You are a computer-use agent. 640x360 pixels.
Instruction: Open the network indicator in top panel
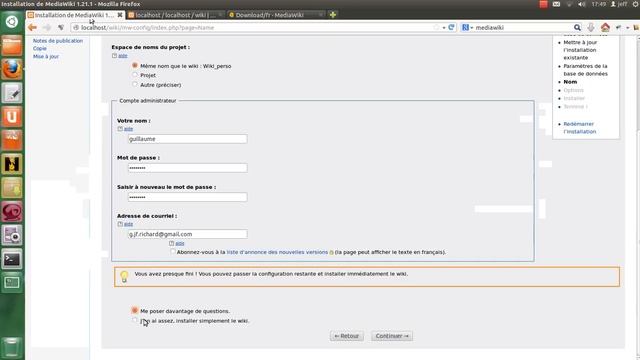coord(569,4)
